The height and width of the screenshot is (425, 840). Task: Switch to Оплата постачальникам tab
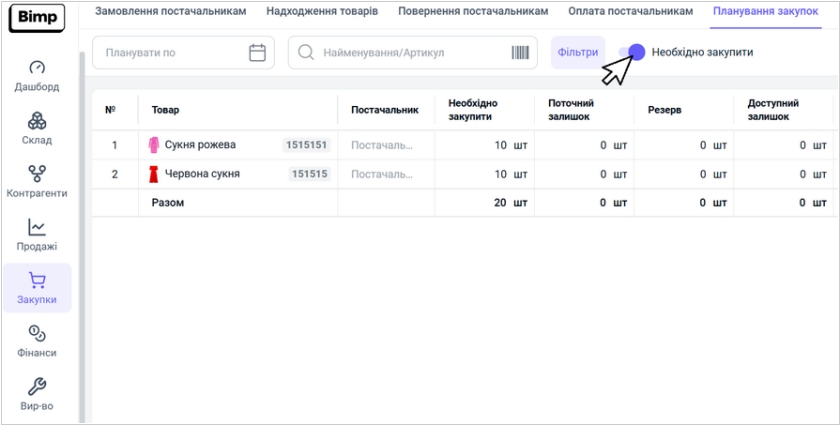pos(630,11)
